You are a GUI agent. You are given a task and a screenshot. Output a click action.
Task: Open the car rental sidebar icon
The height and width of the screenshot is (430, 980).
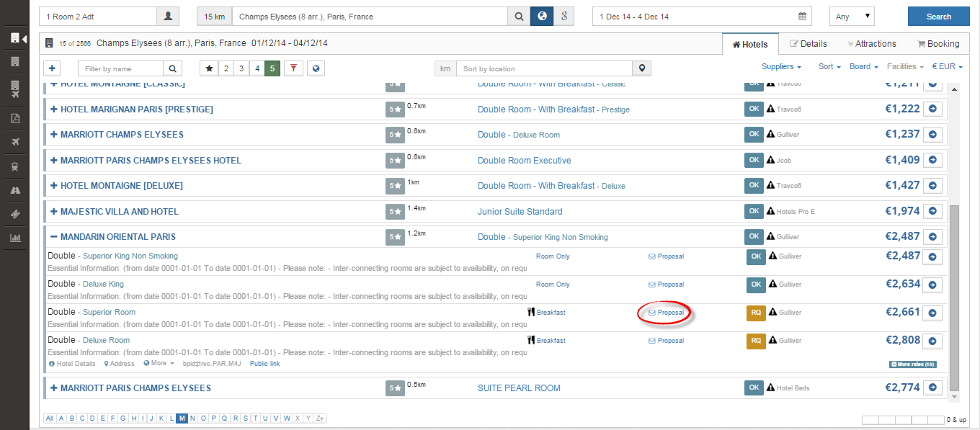pyautogui.click(x=14, y=190)
